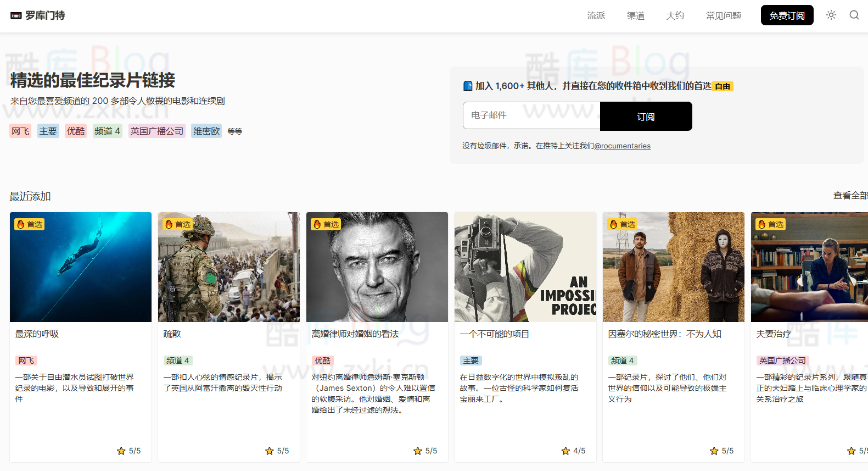Click the 最近添加 section heading
This screenshot has height=471, width=868.
click(x=30, y=196)
